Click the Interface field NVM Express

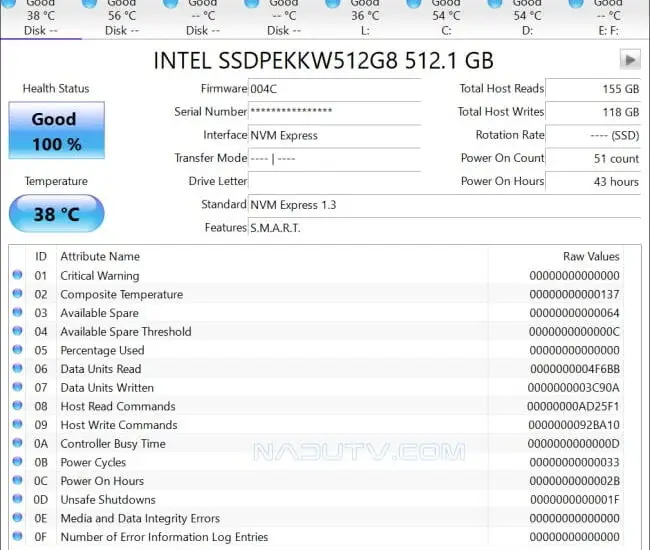(x=335, y=136)
